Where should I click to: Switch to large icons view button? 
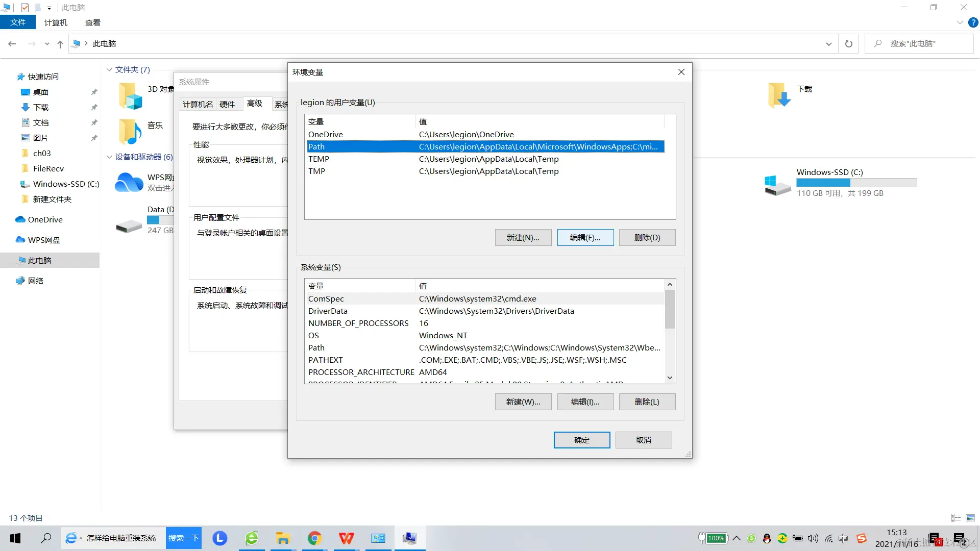970,518
